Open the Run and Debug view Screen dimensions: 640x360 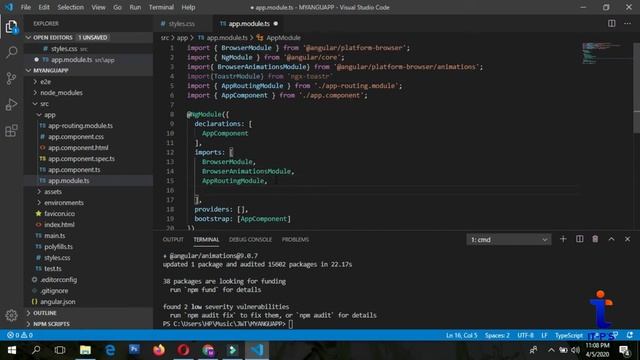[x=11, y=104]
